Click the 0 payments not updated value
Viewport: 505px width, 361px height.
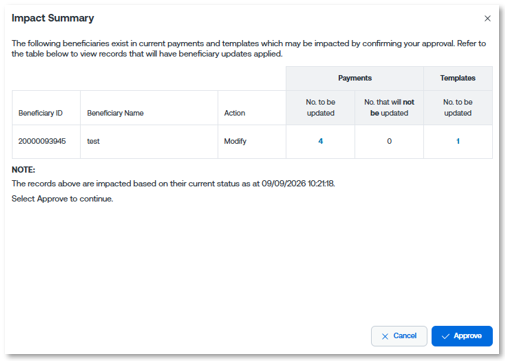389,141
